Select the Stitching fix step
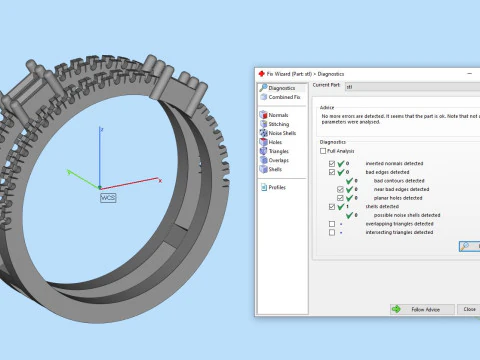This screenshot has height=360, width=480. (279, 124)
